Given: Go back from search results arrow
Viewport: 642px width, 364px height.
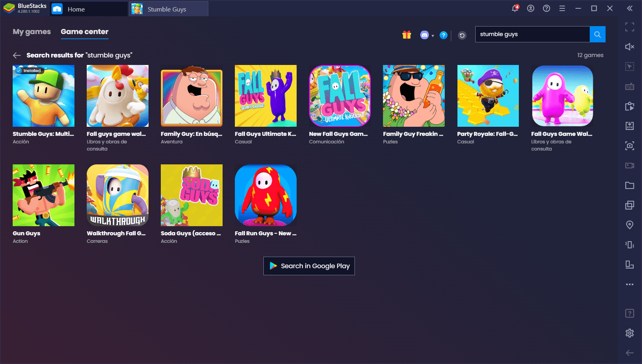Looking at the screenshot, I should click(x=17, y=55).
